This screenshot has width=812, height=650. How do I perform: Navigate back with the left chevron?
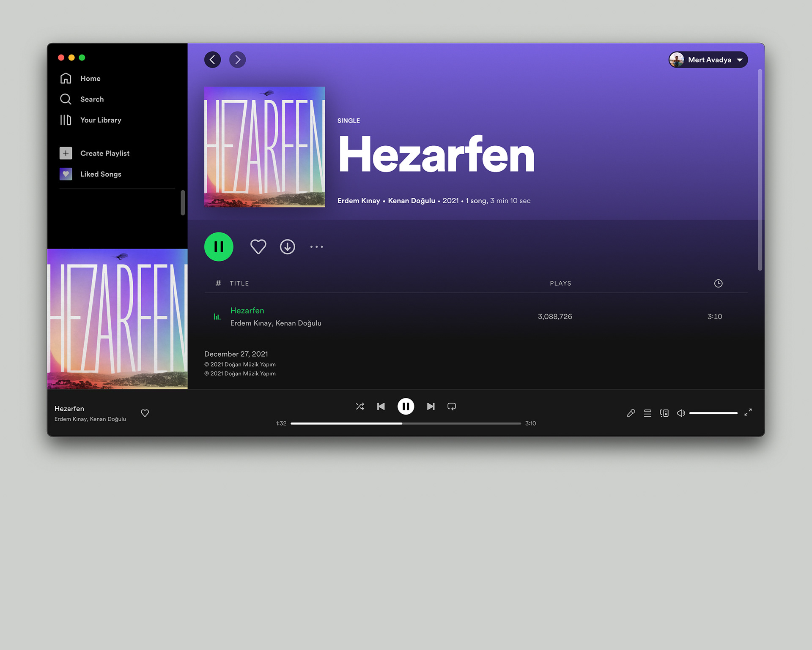tap(212, 60)
